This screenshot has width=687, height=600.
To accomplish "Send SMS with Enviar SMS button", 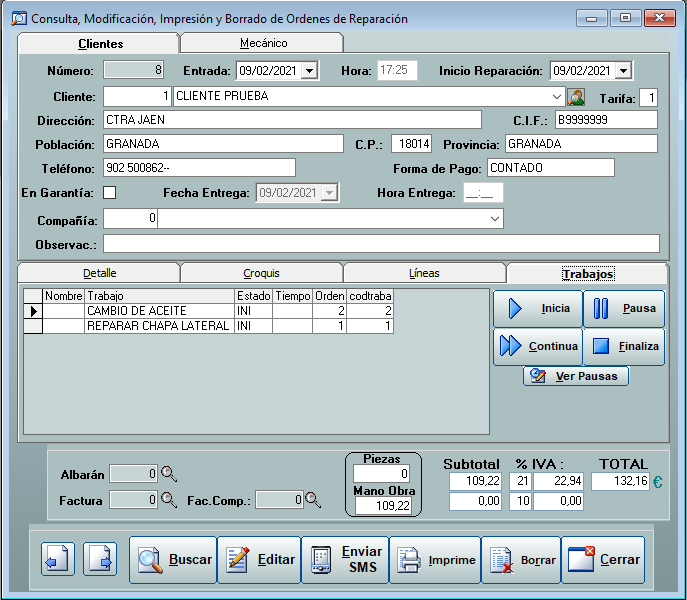I will point(345,560).
